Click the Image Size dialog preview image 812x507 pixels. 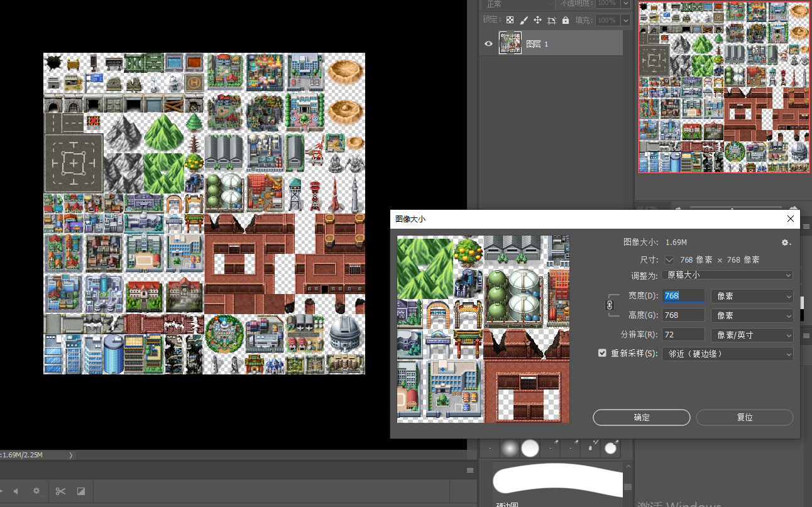pos(483,329)
